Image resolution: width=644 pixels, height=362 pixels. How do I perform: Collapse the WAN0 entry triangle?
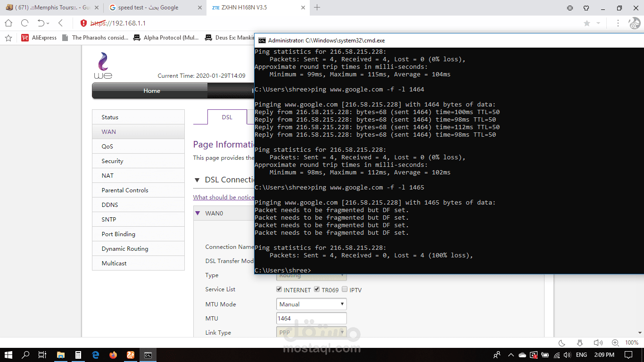[x=198, y=213]
